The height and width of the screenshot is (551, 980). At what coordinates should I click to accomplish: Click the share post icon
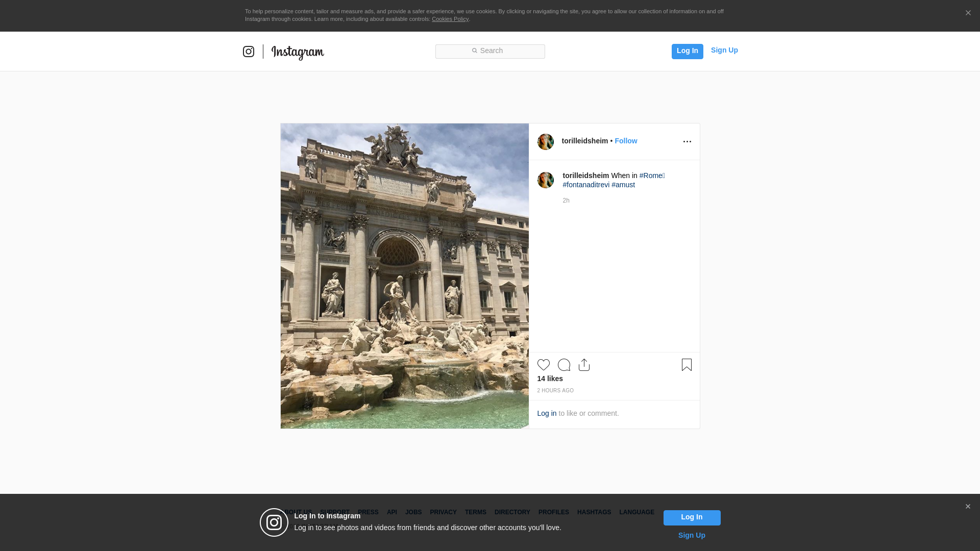click(584, 365)
